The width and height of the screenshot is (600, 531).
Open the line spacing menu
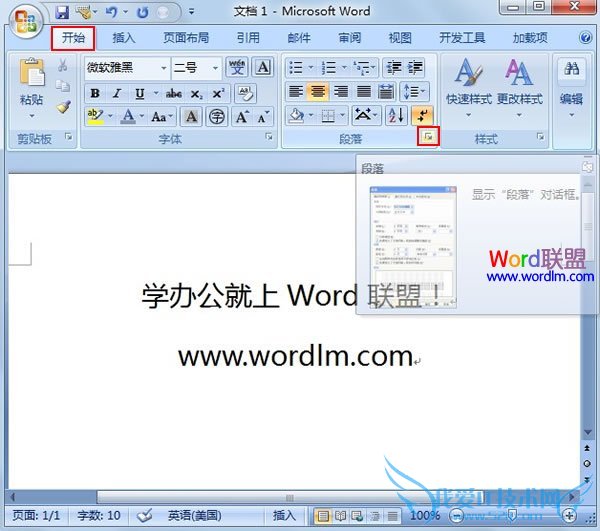click(415, 92)
